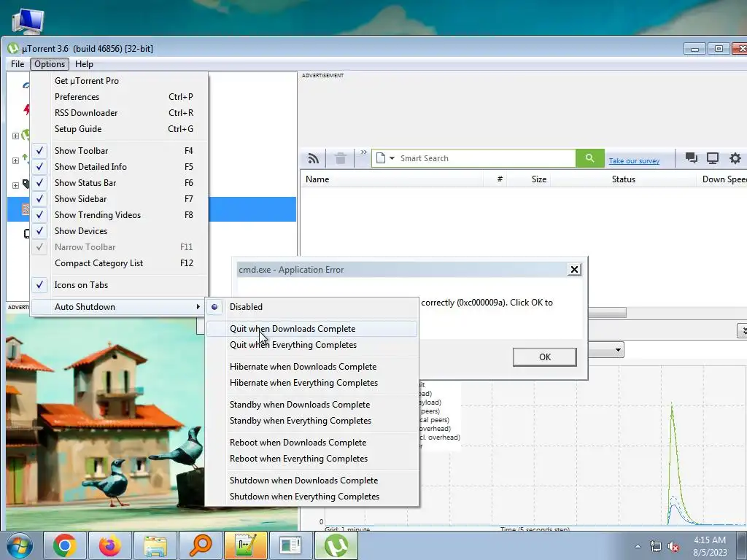Select Hibernate when Everything Completes
The height and width of the screenshot is (560, 747).
click(x=312, y=383)
